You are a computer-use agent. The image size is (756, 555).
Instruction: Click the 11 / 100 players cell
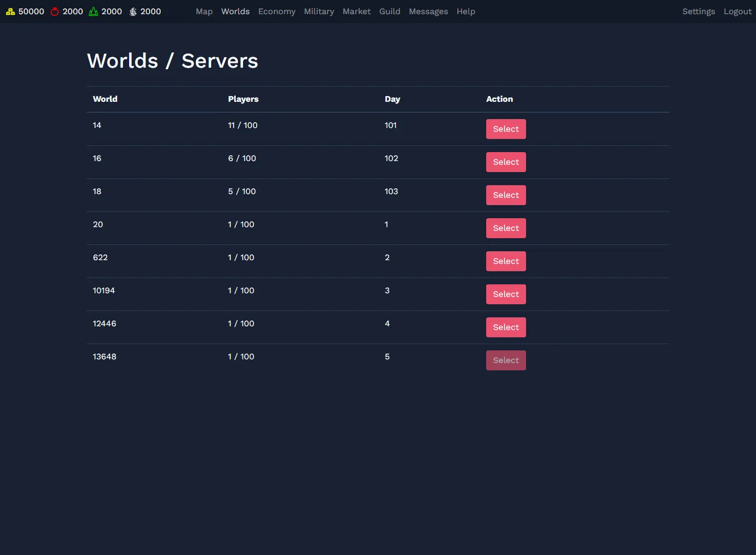pos(243,125)
